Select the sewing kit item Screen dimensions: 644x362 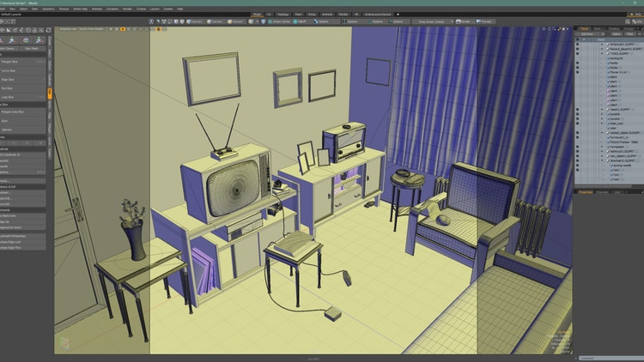pyautogui.click(x=617, y=58)
